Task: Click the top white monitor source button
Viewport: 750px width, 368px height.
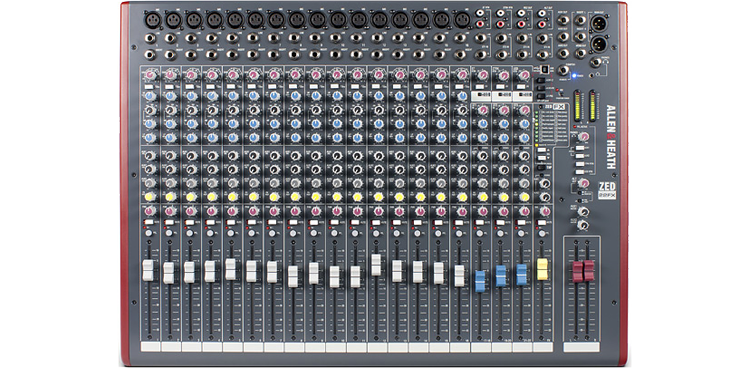Action: (579, 148)
